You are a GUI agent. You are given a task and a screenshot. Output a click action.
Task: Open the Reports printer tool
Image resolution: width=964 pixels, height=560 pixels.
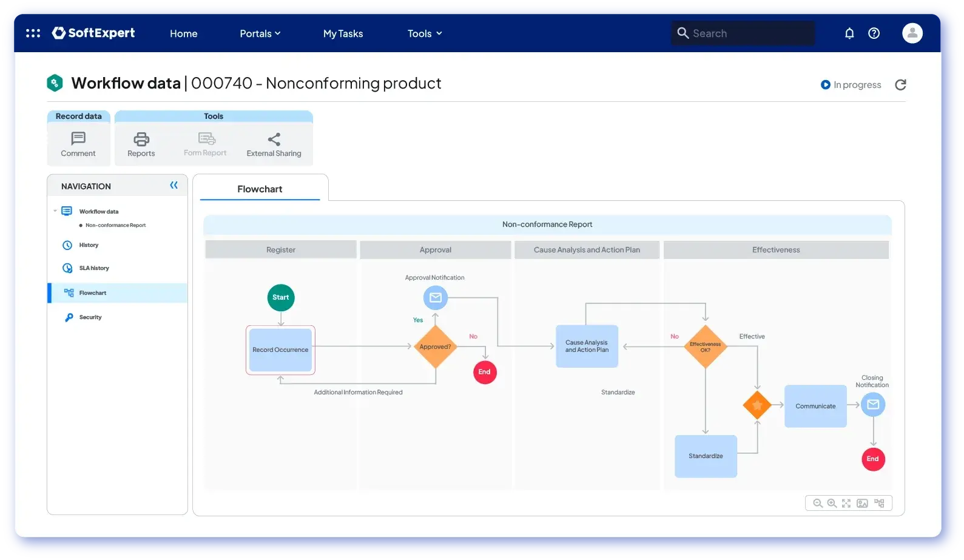[141, 145]
